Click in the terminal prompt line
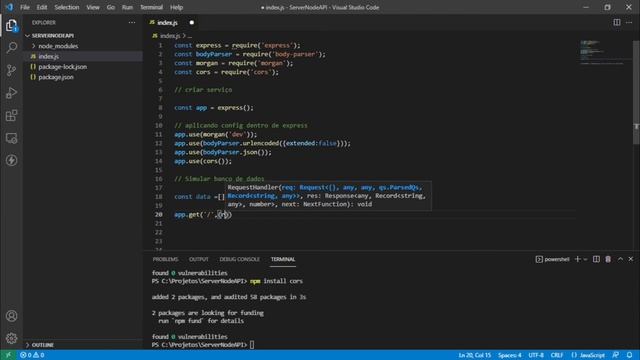The width and height of the screenshot is (640, 360). tap(203, 345)
